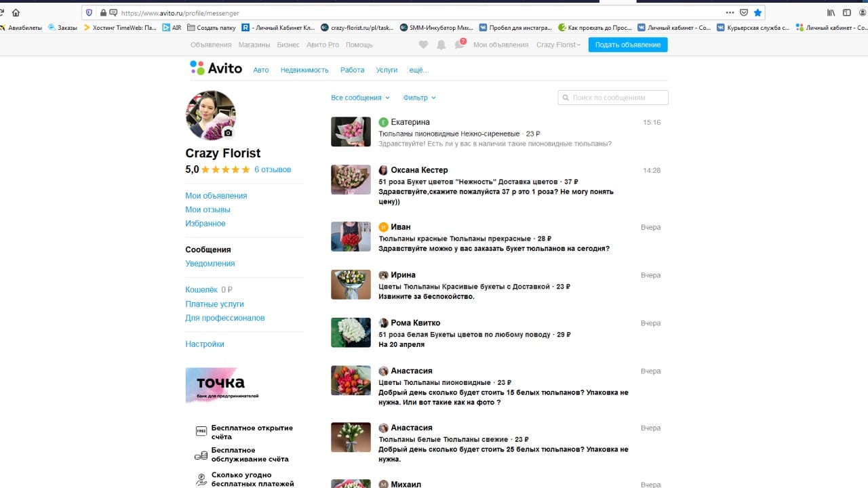The height and width of the screenshot is (488, 868).
Task: Expand 'Все сообщения' dropdown
Action: 360,98
